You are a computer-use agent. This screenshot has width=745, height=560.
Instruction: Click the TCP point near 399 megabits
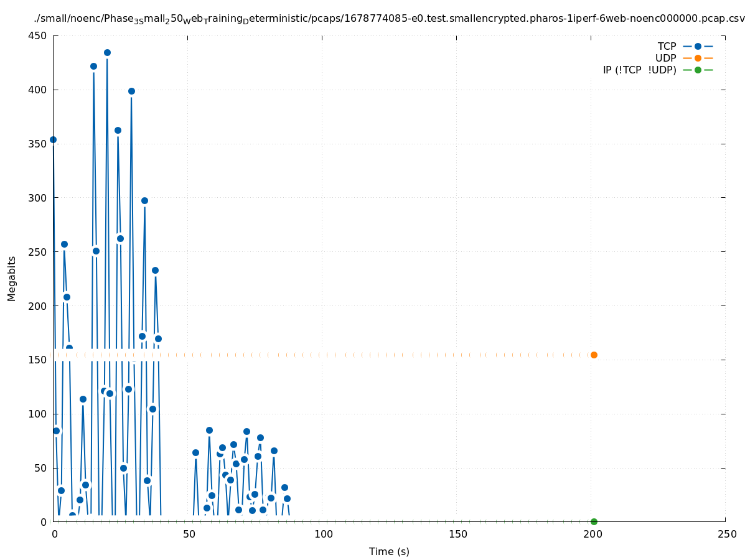[131, 91]
